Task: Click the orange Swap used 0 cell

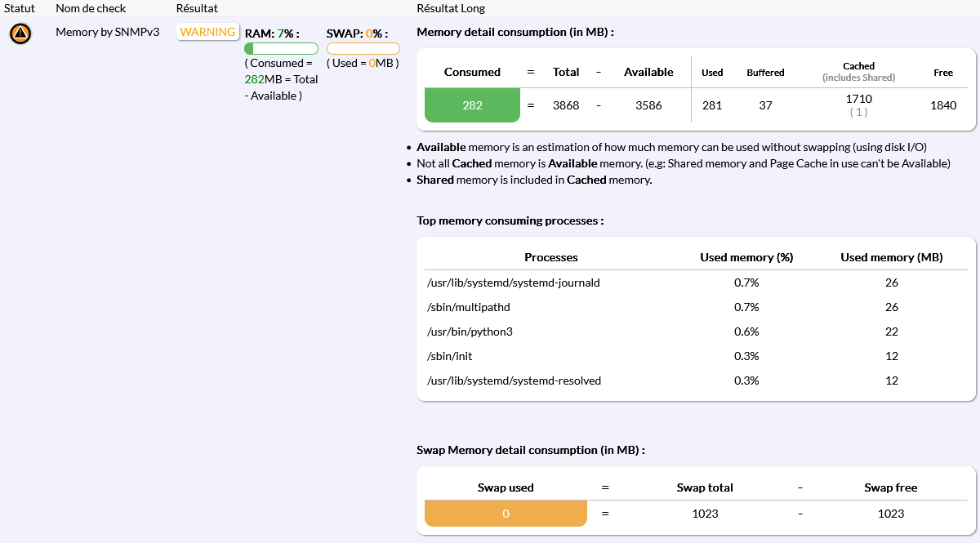Action: pos(506,514)
